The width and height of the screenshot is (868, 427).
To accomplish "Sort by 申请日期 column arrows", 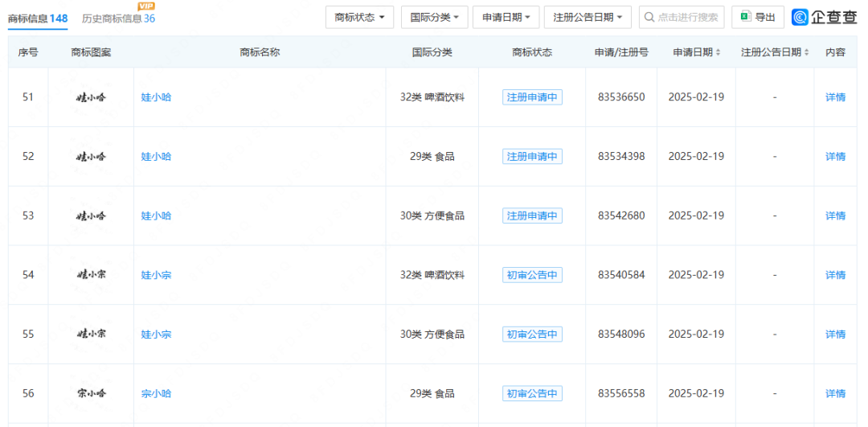I will tap(719, 52).
